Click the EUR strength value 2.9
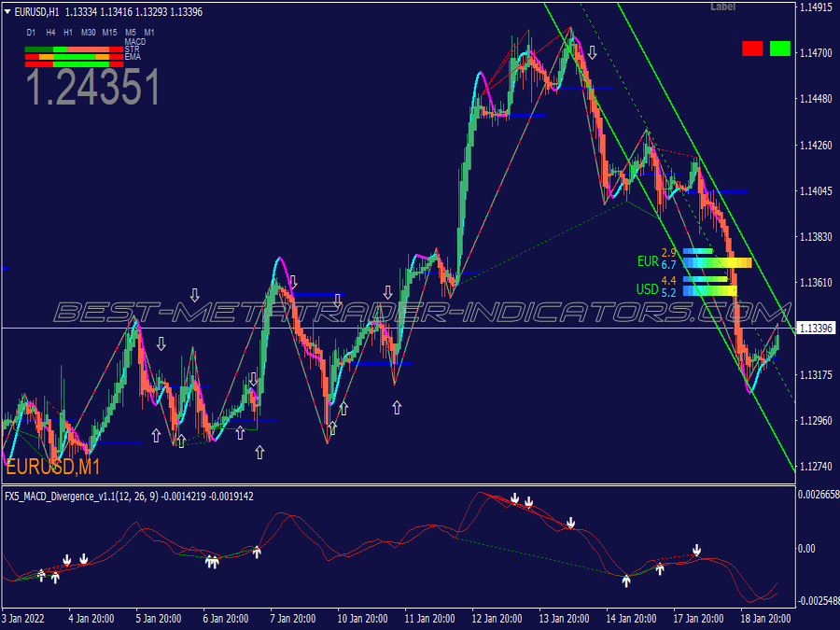The height and width of the screenshot is (630, 840). click(x=668, y=252)
